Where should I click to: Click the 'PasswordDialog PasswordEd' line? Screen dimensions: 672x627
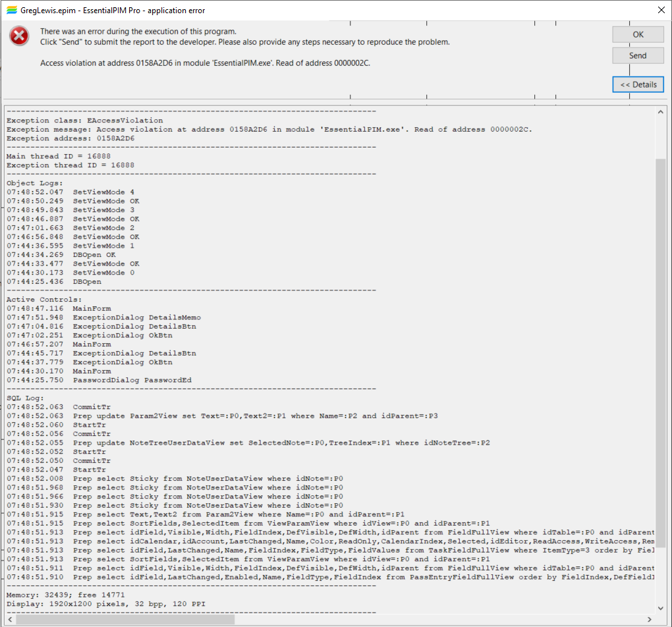coord(99,381)
